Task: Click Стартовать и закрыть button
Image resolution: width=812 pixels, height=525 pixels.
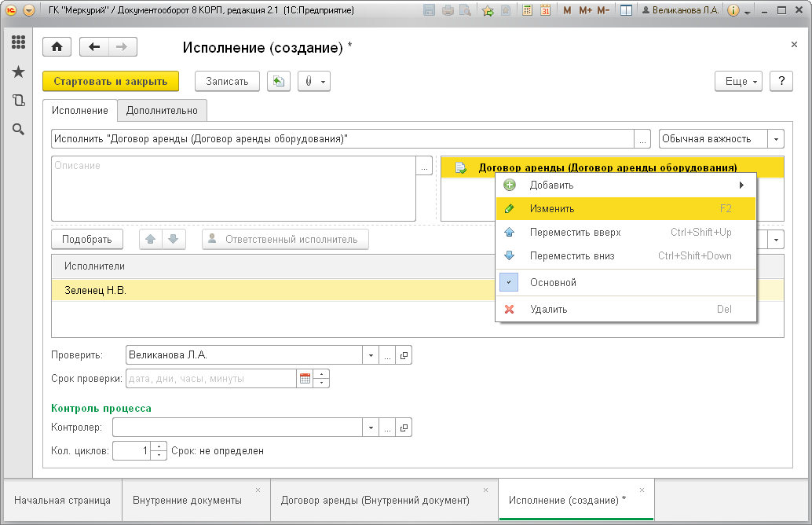Action: click(x=110, y=82)
